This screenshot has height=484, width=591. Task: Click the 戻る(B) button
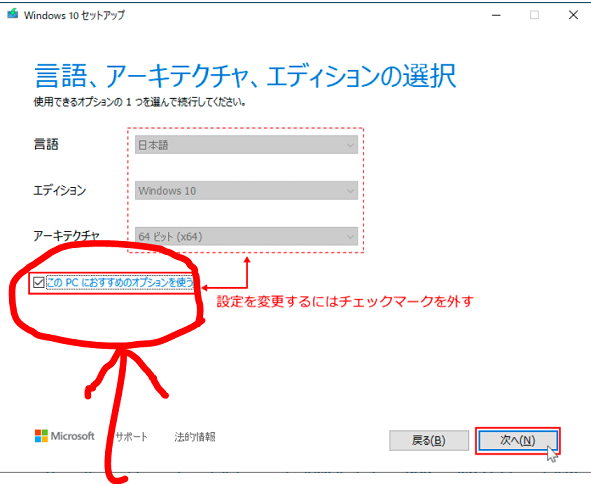pyautogui.click(x=429, y=440)
